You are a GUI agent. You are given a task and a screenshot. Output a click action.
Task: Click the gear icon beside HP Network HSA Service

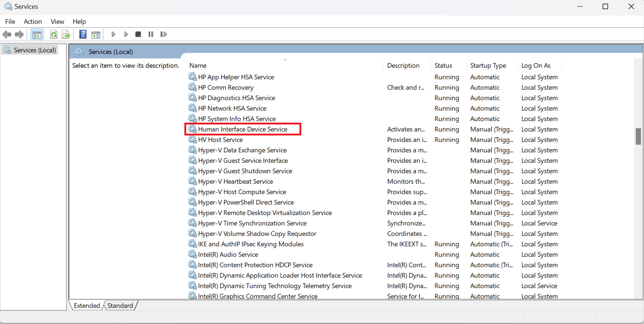[x=192, y=108]
